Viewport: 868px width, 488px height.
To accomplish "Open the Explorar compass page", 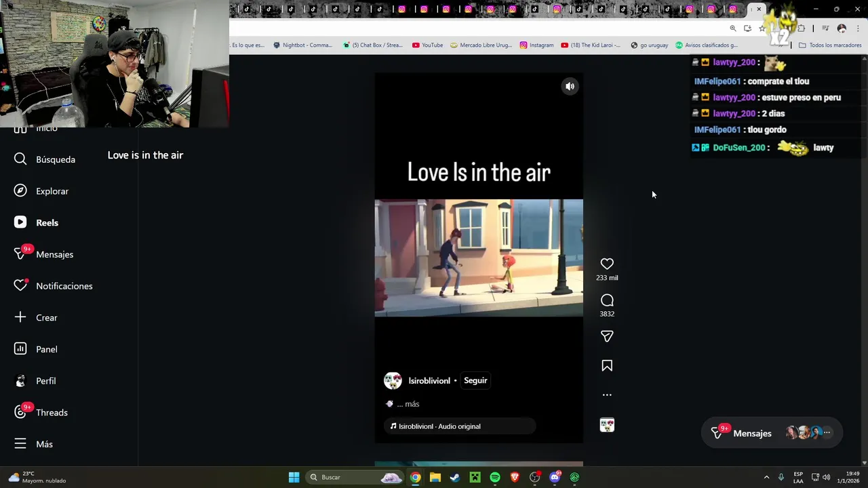I will click(41, 191).
